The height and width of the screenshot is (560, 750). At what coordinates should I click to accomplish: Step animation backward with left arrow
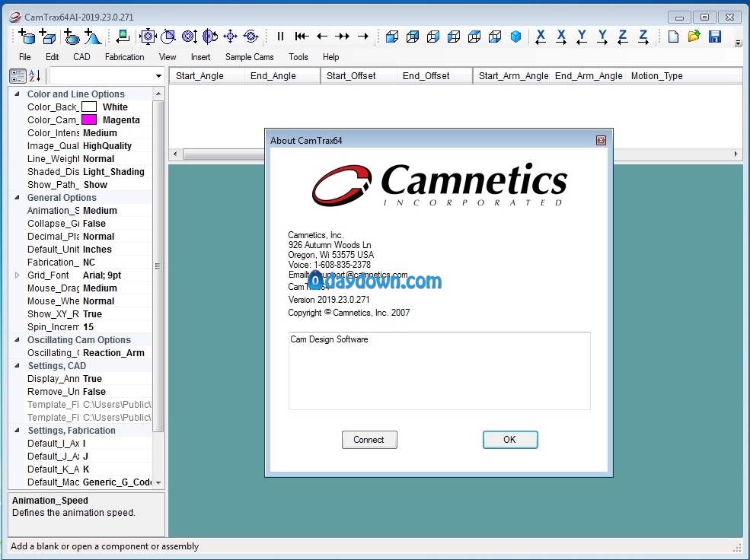[322, 37]
